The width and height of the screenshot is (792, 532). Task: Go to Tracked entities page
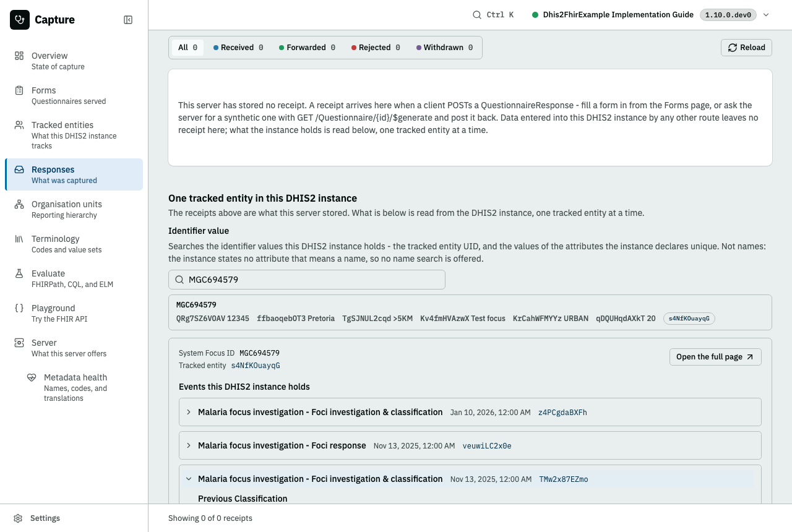[74, 135]
